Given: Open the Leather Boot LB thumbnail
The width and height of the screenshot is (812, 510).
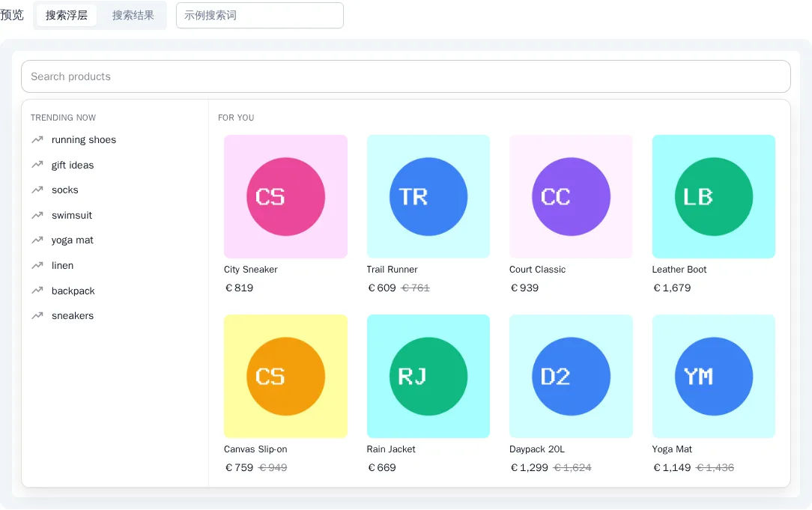Looking at the screenshot, I should coord(714,197).
